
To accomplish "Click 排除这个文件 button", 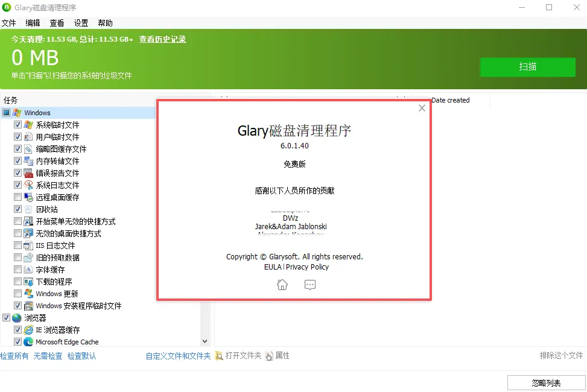I will click(561, 356).
